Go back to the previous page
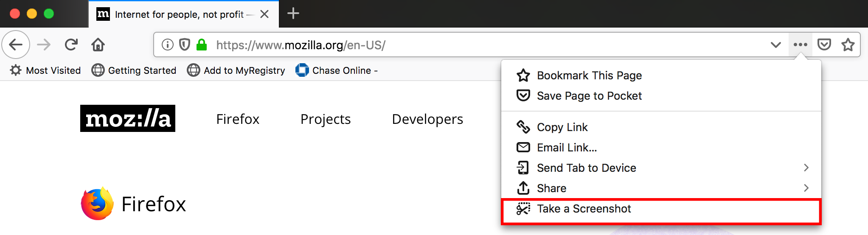 [16, 45]
